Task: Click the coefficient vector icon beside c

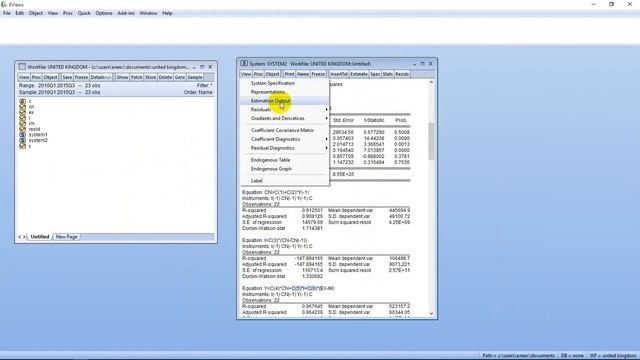Action: [x=22, y=101]
